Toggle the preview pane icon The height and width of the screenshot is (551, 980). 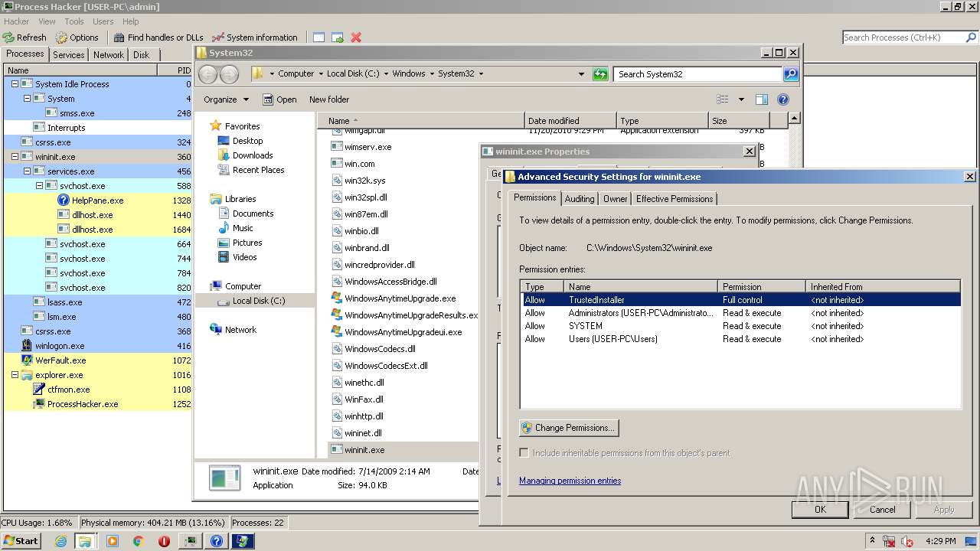(x=762, y=99)
